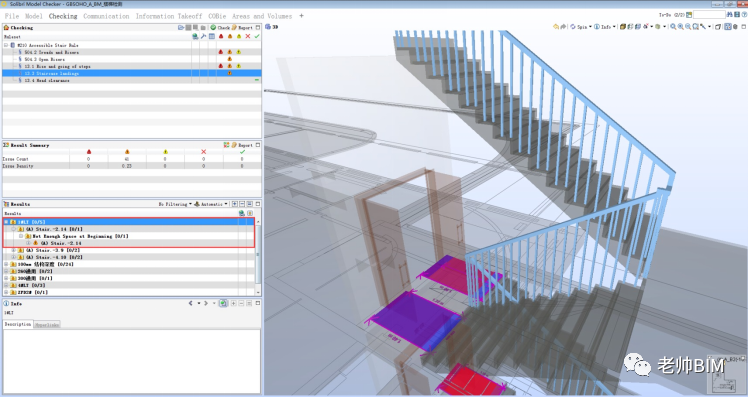Click the Info panel back arrow
Screen dimensions: 749x398
191,303
